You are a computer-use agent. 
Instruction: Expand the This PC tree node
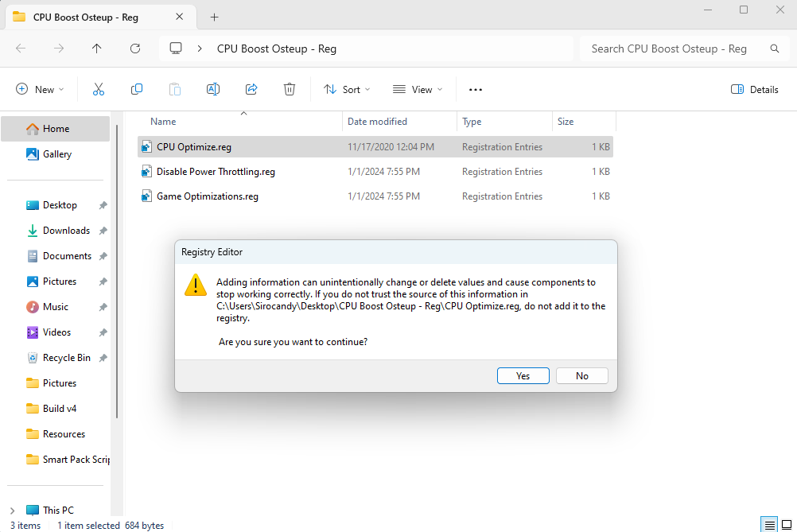click(x=12, y=511)
